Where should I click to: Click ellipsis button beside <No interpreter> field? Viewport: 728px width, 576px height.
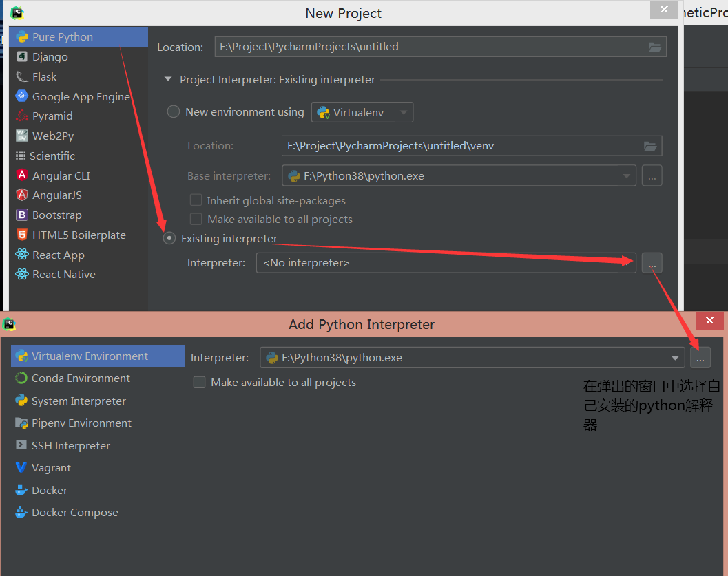pos(652,263)
